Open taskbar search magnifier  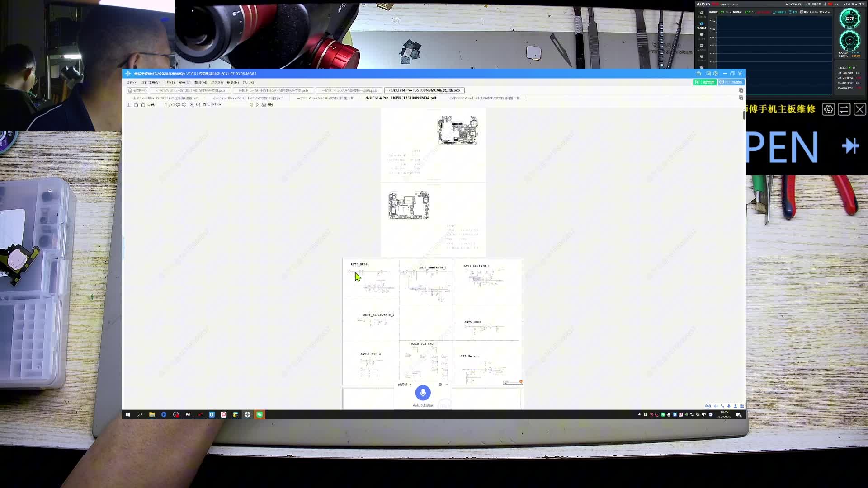pyautogui.click(x=140, y=414)
